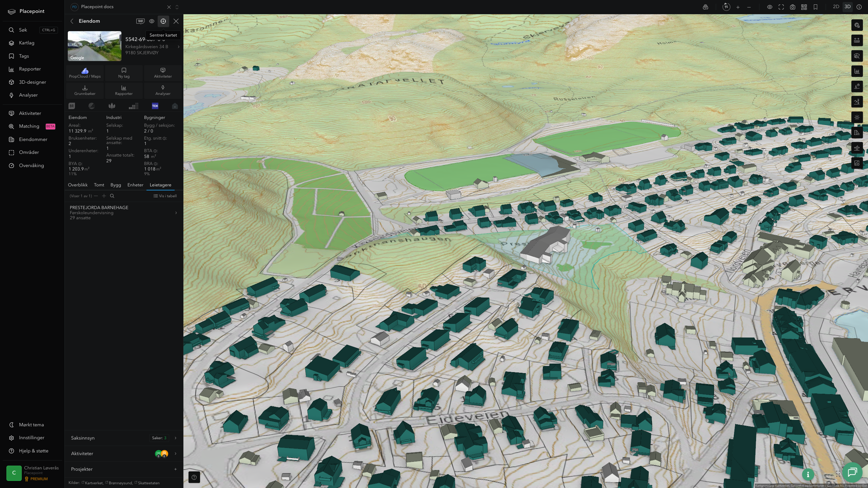The width and height of the screenshot is (868, 488).
Task: Open the bar chart statistics map tool
Action: [x=857, y=71]
